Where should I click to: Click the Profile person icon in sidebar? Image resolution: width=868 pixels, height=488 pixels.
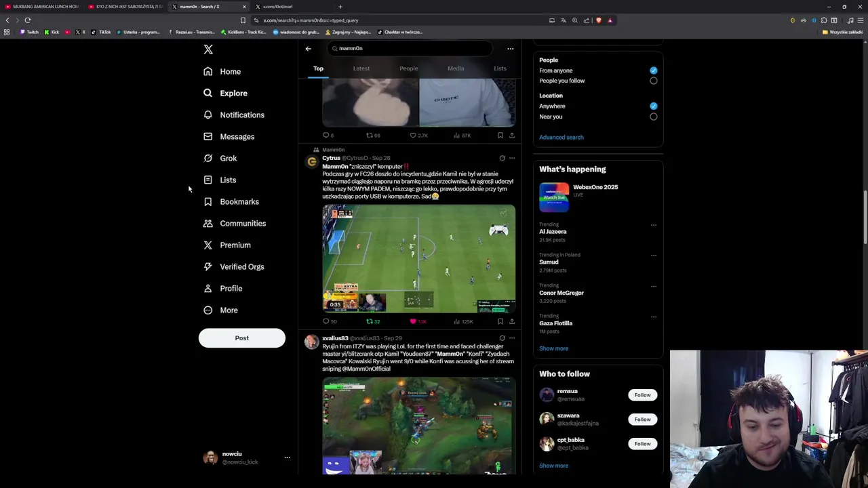(x=208, y=288)
